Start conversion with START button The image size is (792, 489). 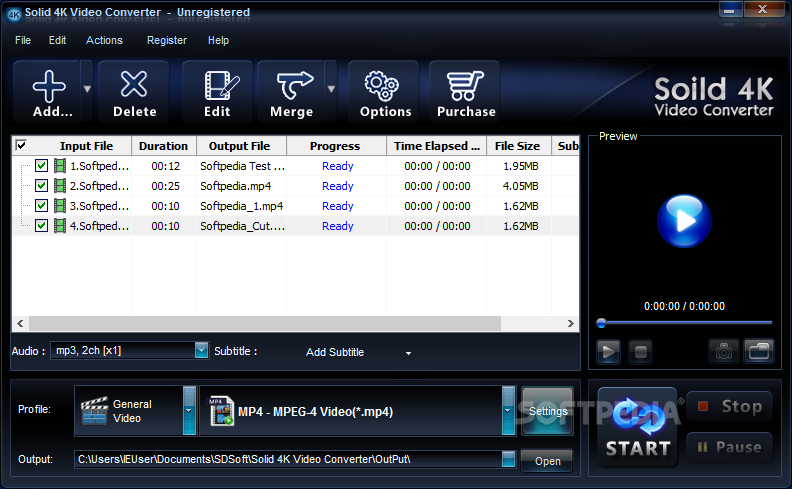[637, 427]
